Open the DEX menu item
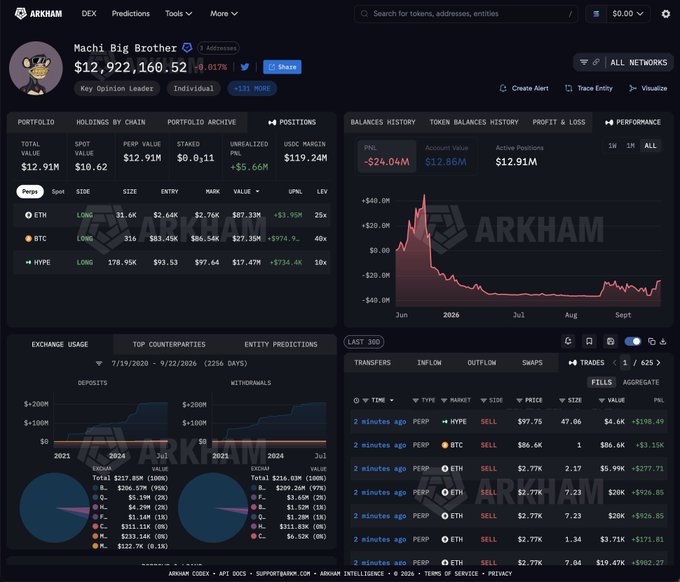Image resolution: width=680 pixels, height=582 pixels. click(x=89, y=13)
